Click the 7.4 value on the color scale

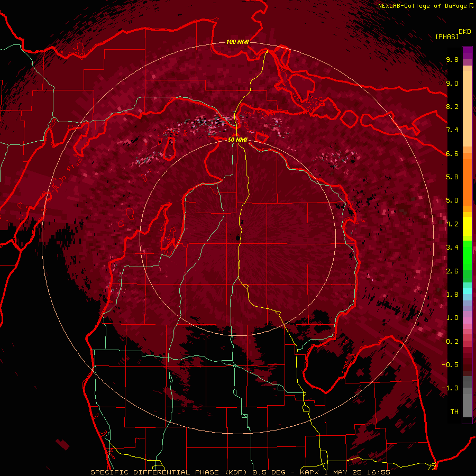pos(452,130)
